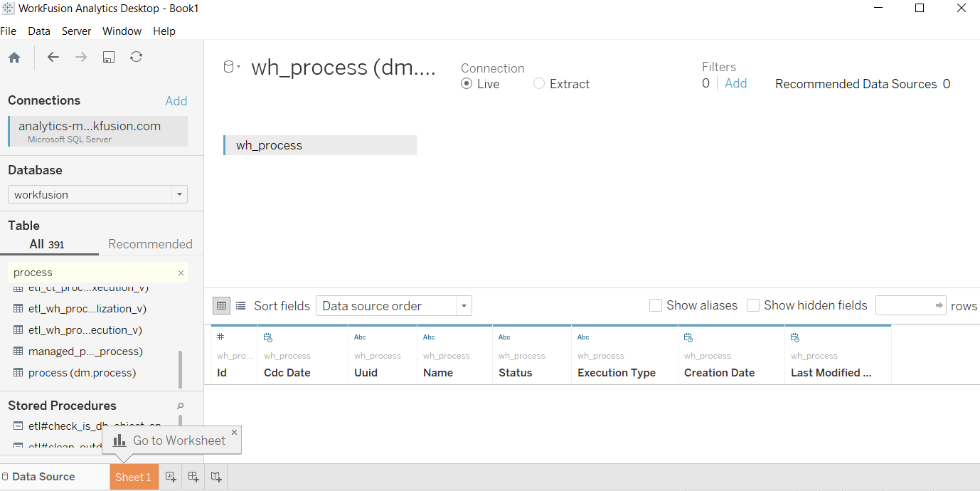
Task: Clear the table search with the x icon
Action: click(x=181, y=273)
